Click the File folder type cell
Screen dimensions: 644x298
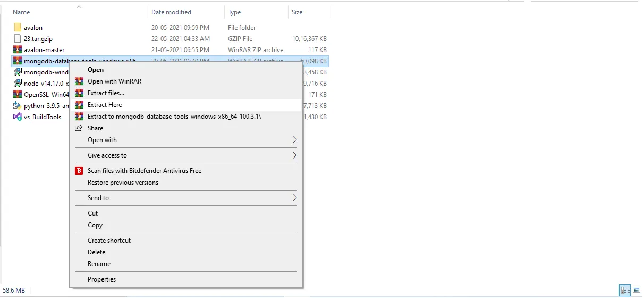pos(242,28)
